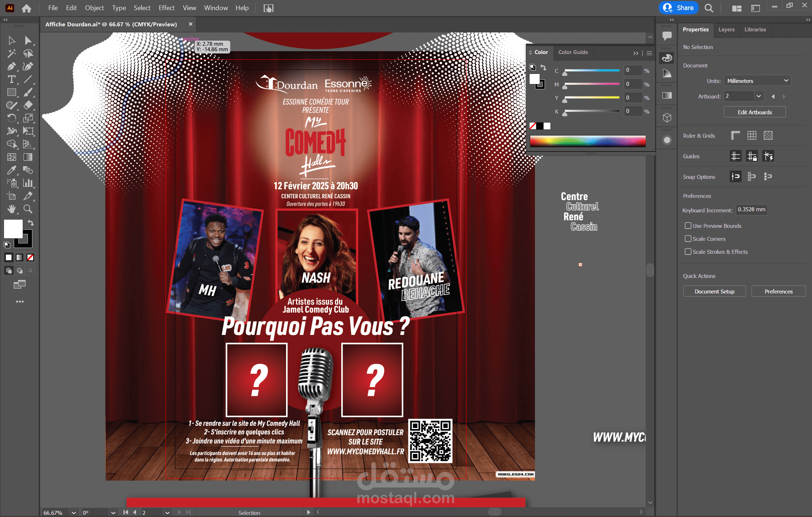Open the Comments panel icon
Image resolution: width=812 pixels, height=517 pixels.
tap(667, 35)
